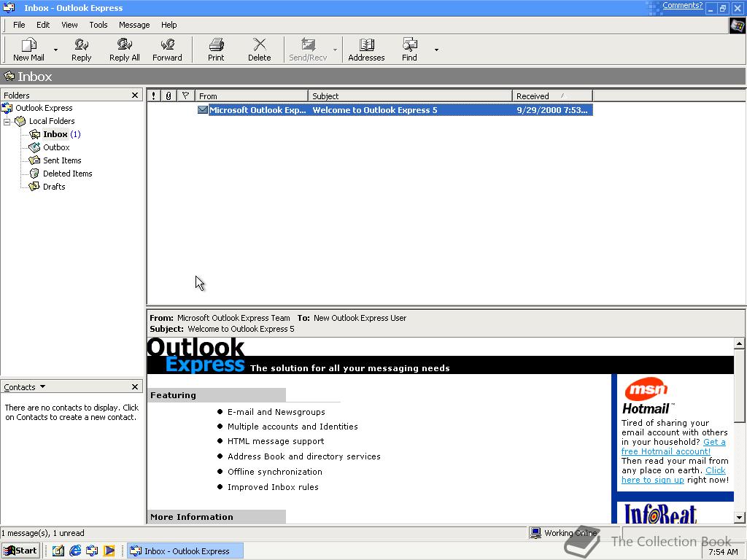Screen dimensions: 747x560
Task: Click the Windows logo throbber icon
Action: tap(737, 26)
